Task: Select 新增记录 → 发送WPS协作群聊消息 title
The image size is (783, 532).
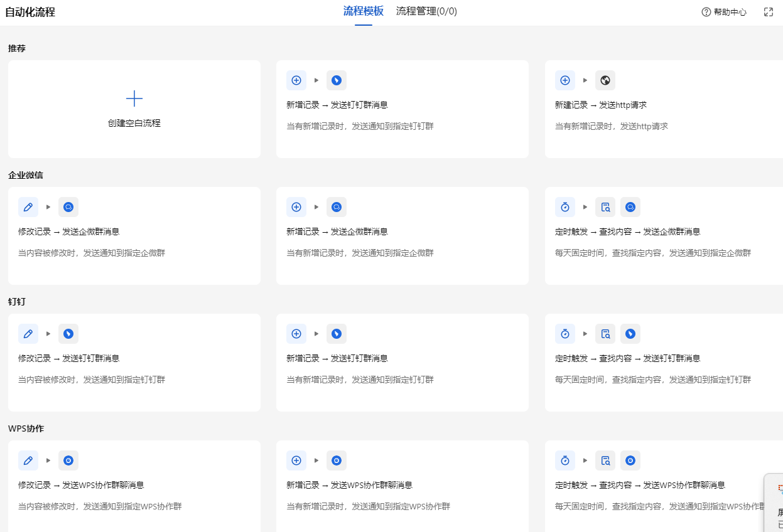Action: 350,485
